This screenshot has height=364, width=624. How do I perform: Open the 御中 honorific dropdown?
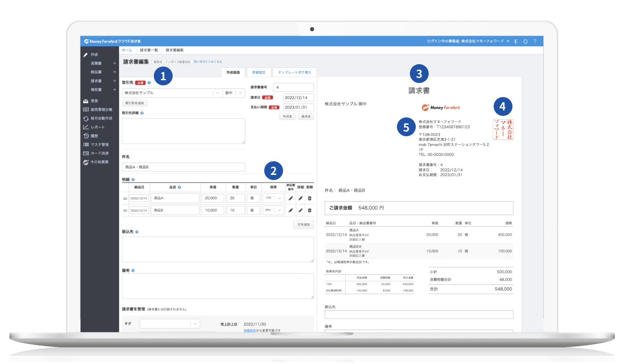tap(240, 93)
